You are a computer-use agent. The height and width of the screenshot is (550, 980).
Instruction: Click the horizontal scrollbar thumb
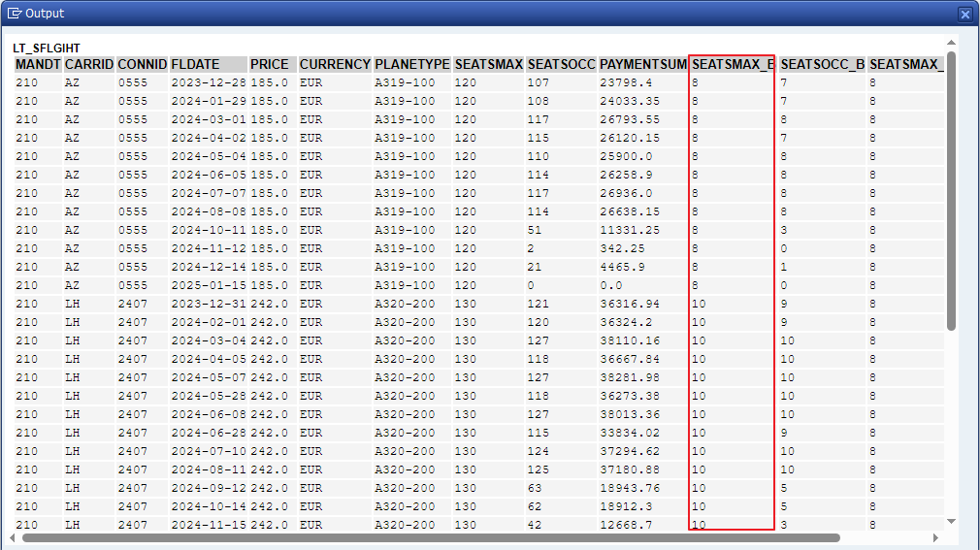(x=431, y=537)
